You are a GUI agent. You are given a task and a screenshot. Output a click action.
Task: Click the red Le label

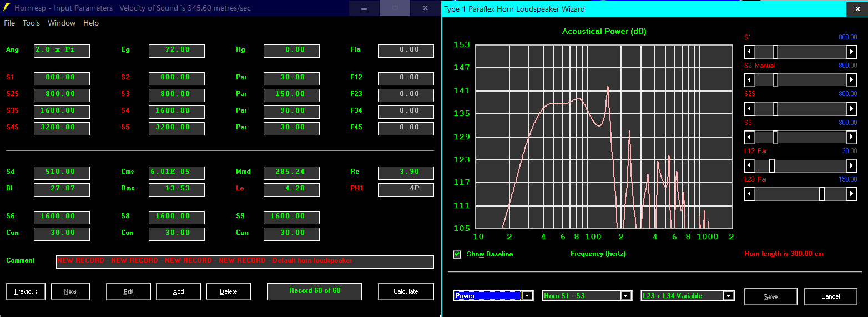(x=239, y=188)
